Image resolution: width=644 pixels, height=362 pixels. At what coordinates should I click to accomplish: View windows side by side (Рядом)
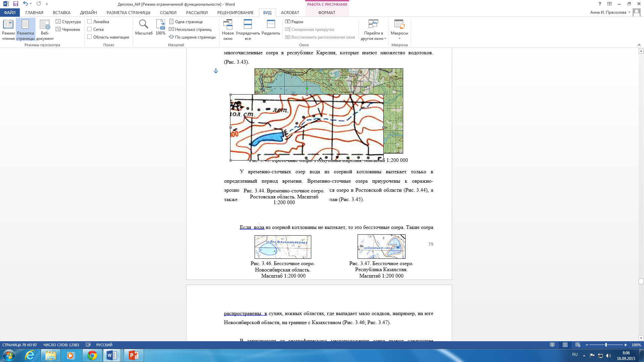(x=294, y=22)
